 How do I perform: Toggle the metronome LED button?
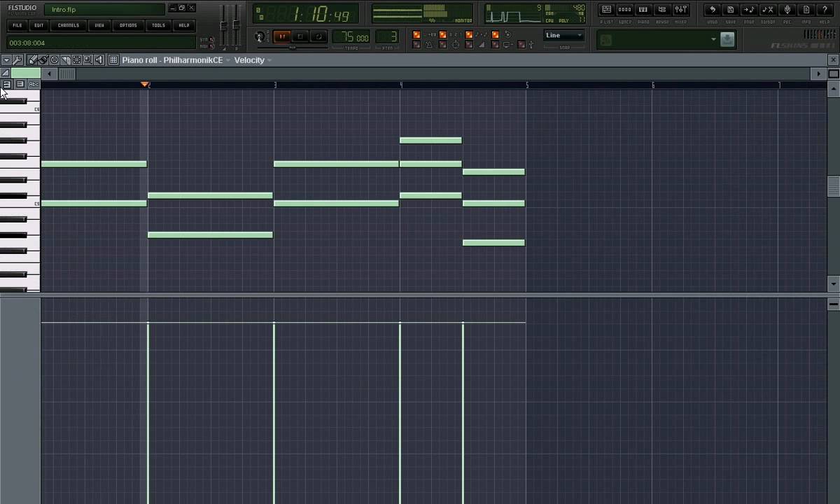[x=416, y=44]
